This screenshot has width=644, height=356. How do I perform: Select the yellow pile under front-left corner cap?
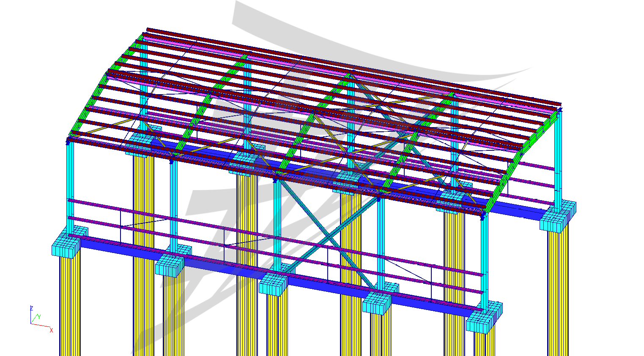[70, 304]
